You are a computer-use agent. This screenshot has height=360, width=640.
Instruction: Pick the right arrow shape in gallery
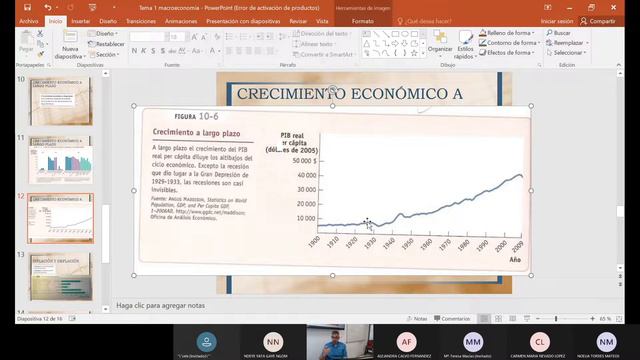pos(395,43)
